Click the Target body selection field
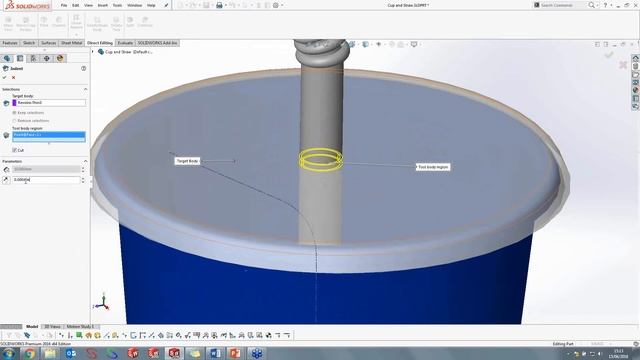 click(x=49, y=102)
